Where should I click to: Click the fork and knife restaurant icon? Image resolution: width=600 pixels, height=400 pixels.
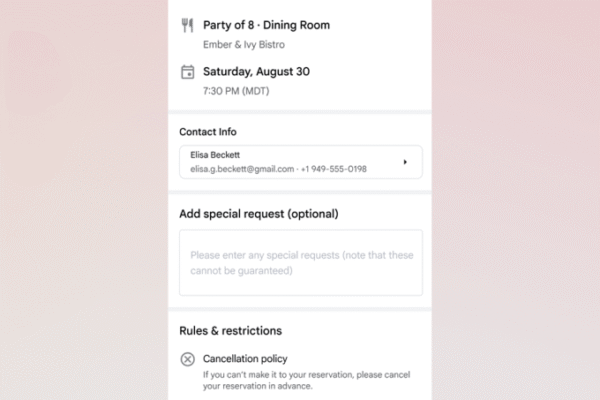[x=187, y=25]
